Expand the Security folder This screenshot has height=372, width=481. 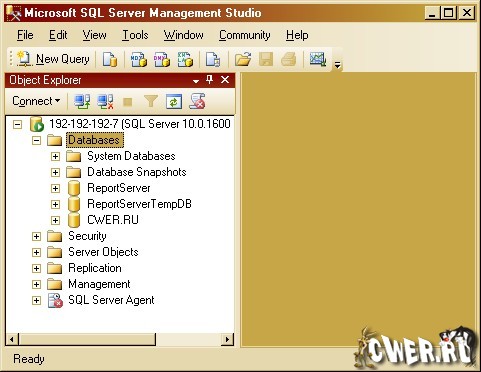pos(36,236)
